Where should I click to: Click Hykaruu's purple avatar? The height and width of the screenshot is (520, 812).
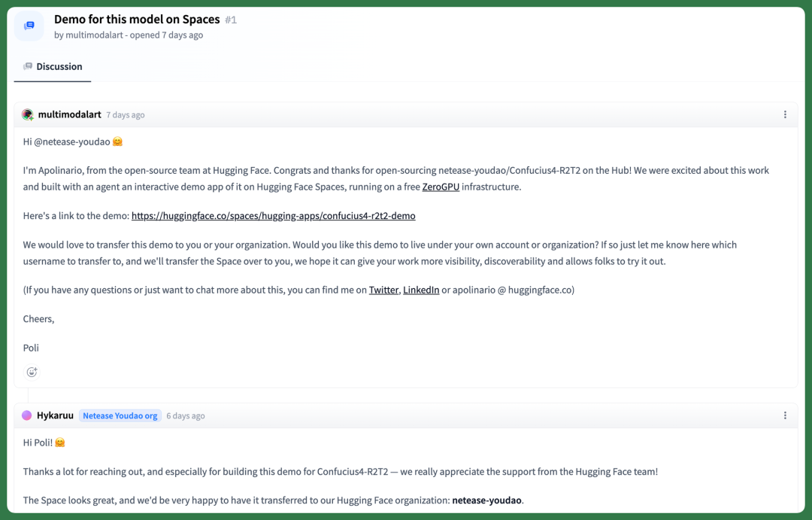click(27, 415)
